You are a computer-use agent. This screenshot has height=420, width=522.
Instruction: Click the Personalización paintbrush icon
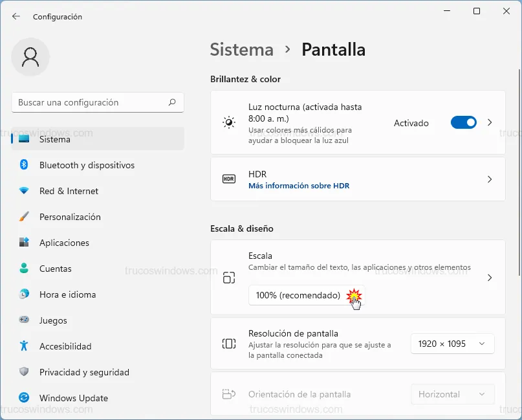(24, 217)
